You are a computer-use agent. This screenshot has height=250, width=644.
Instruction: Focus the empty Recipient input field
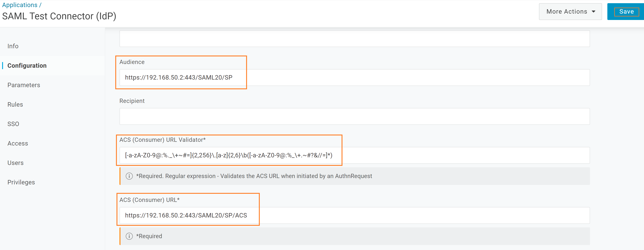[354, 117]
